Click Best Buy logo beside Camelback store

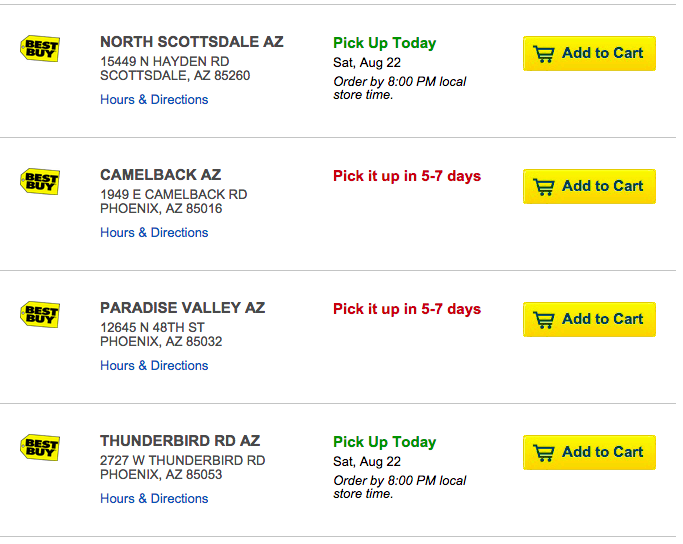(x=40, y=182)
